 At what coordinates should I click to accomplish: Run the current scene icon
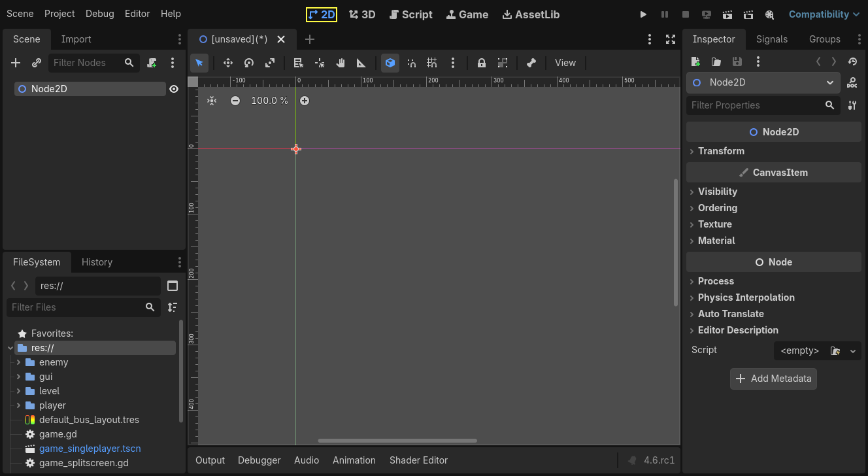(x=727, y=14)
